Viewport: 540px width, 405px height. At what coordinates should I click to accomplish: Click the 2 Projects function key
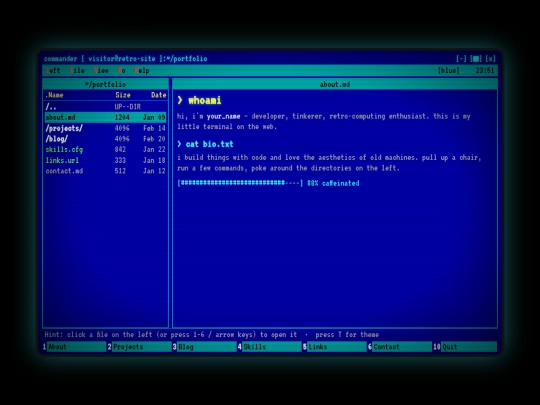pos(139,347)
